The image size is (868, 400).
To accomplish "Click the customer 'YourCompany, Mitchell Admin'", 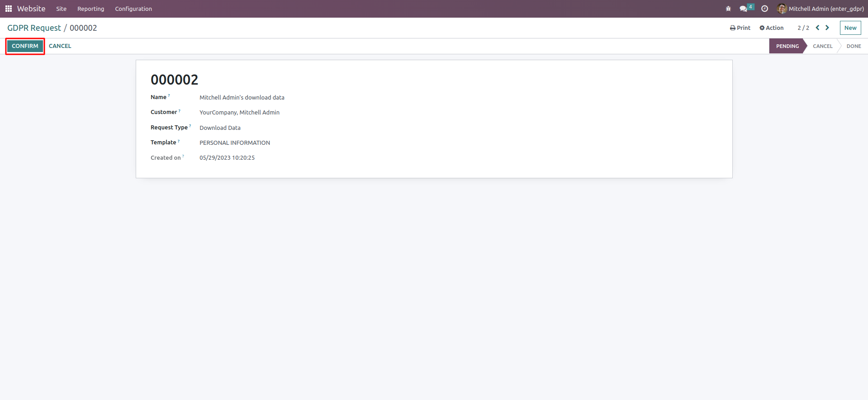I will click(240, 112).
